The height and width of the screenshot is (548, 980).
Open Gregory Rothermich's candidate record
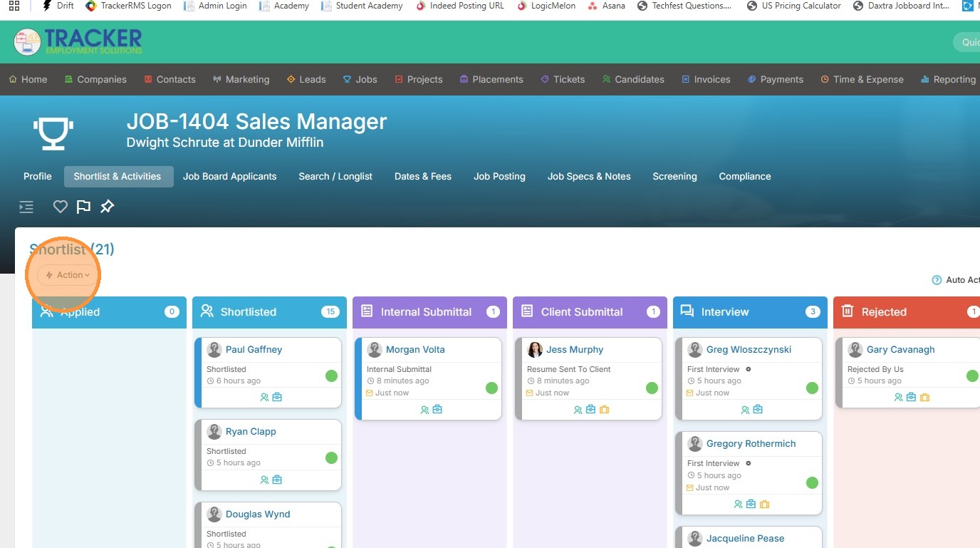tap(751, 444)
